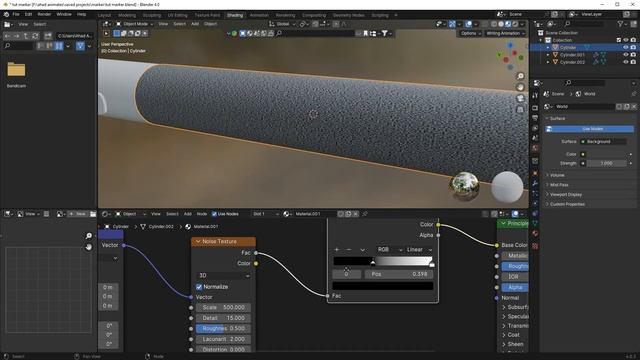Click the World Strength value slider

[x=607, y=163]
